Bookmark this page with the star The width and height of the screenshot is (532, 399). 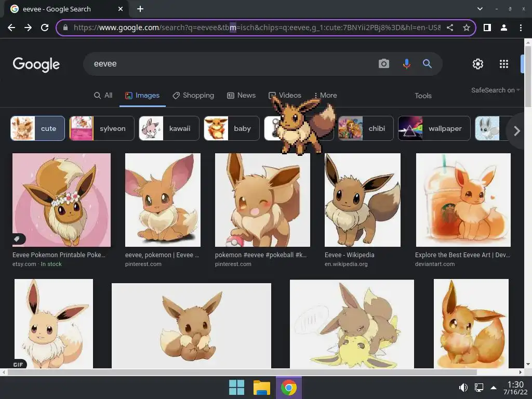click(x=467, y=28)
